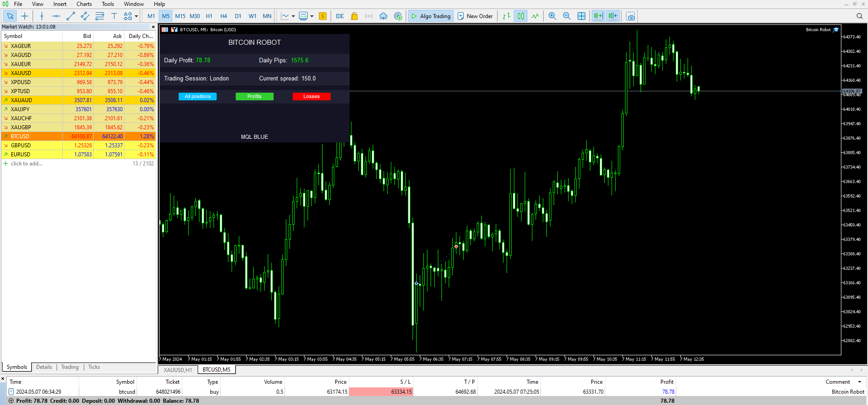Toggle chart auto-scroll to latest bar
The image size is (868, 405).
[598, 16]
